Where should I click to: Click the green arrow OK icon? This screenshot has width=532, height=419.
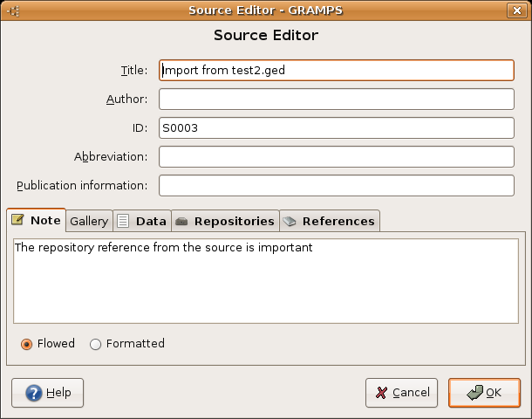(x=474, y=393)
